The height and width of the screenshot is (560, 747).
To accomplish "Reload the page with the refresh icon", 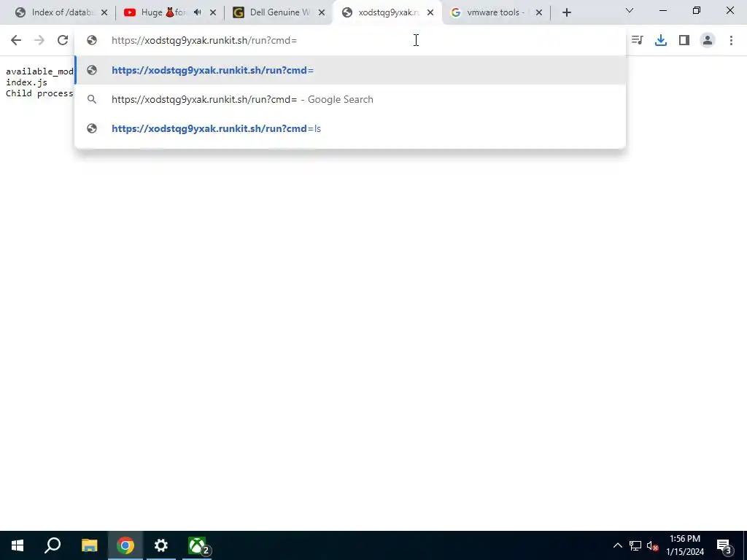I will (x=63, y=41).
